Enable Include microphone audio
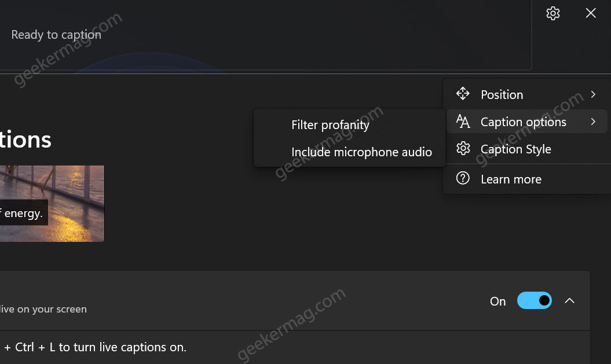The height and width of the screenshot is (364, 611). coord(362,152)
